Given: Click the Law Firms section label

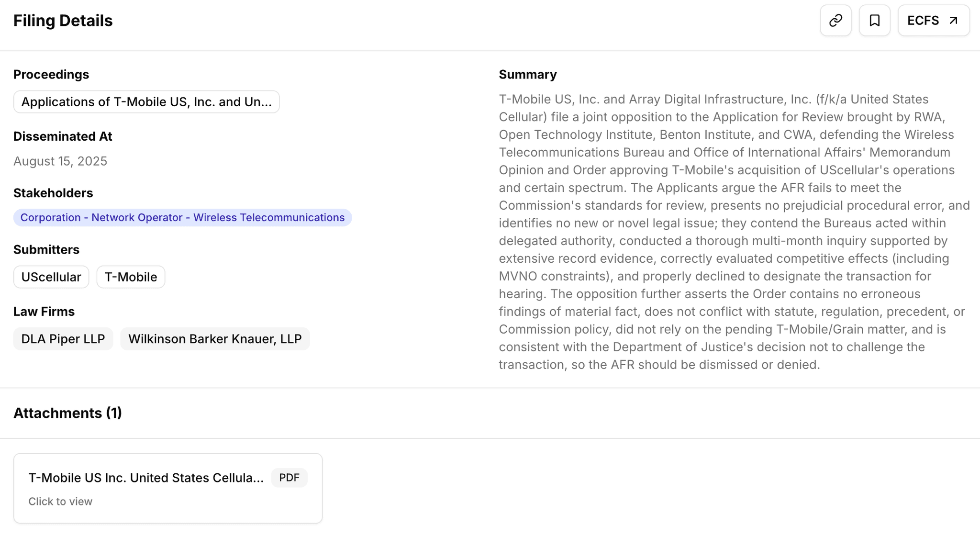Looking at the screenshot, I should tap(44, 312).
